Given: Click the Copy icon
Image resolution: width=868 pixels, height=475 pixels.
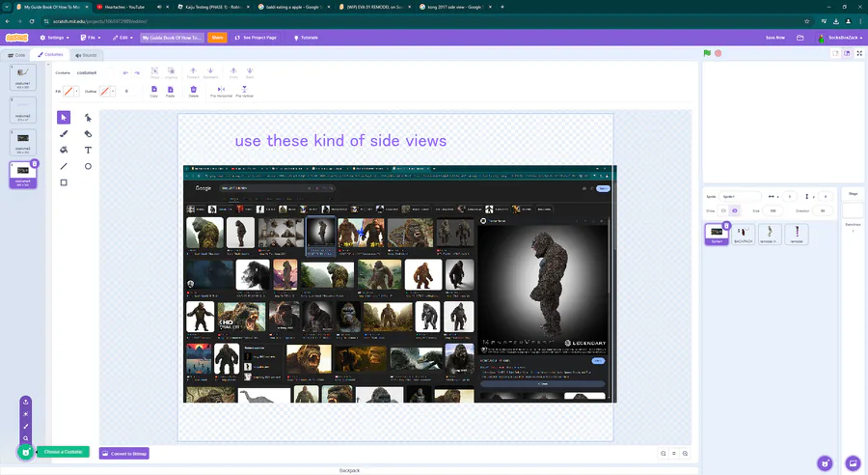Looking at the screenshot, I should coord(154,92).
